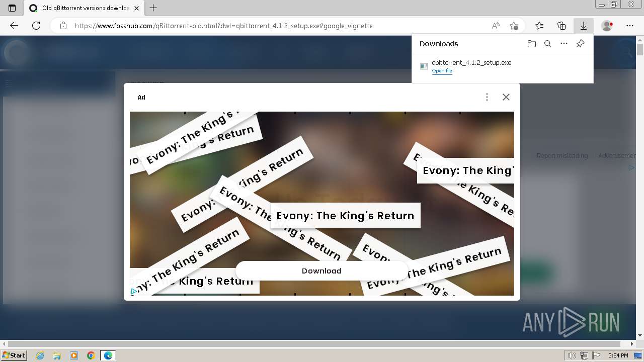Open a new tab
Viewport: 644px width, 362px height.
153,8
